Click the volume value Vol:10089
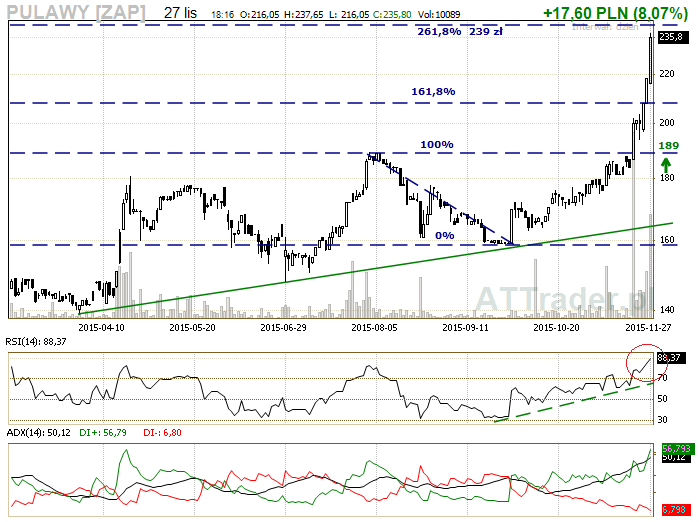This screenshot has height=522, width=700. 439,15
